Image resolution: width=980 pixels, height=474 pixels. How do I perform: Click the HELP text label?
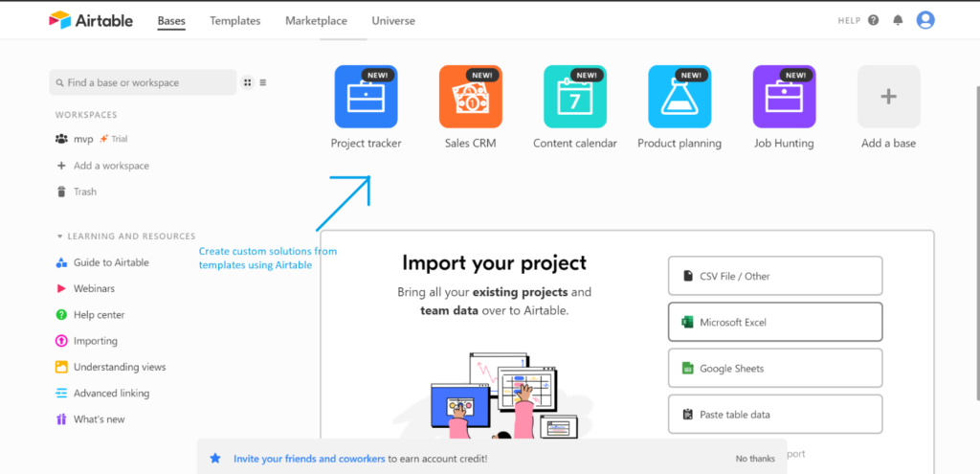[850, 21]
